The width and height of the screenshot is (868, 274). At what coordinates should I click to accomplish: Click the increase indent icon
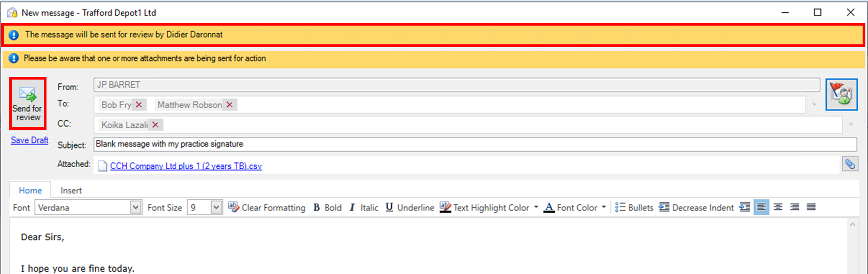pyautogui.click(x=745, y=207)
